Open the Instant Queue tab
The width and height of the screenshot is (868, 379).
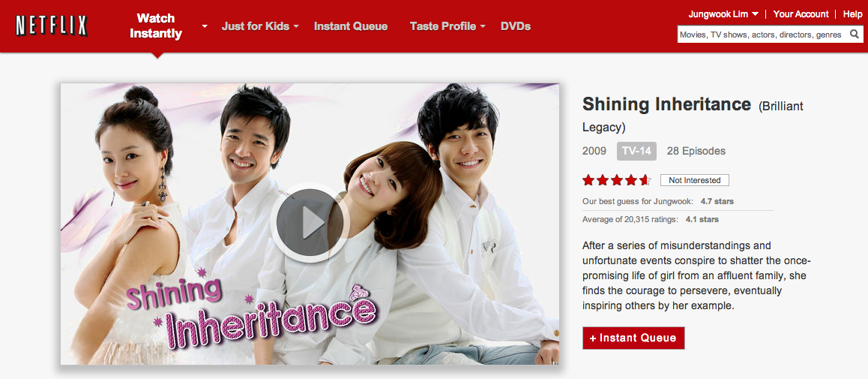[350, 26]
